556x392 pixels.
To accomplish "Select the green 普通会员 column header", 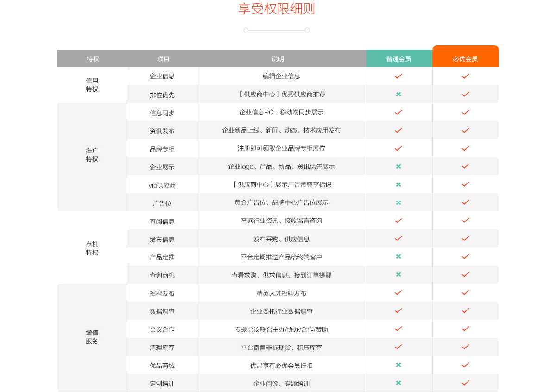I will tap(398, 59).
